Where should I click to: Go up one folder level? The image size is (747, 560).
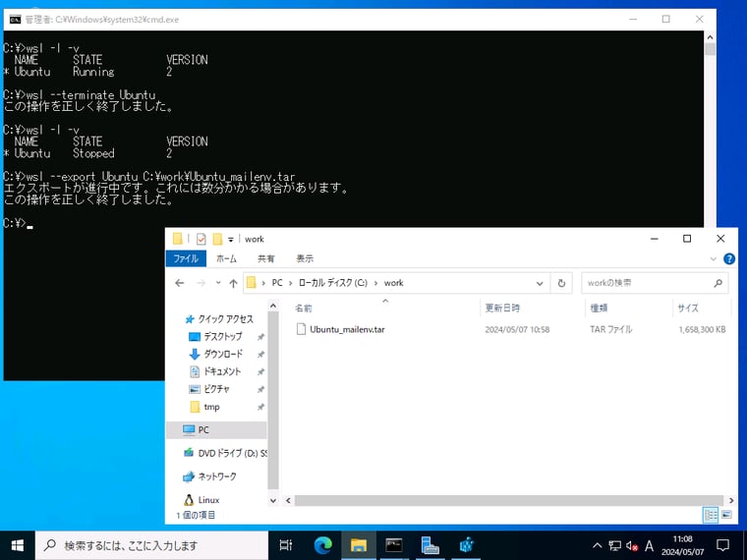click(x=233, y=283)
